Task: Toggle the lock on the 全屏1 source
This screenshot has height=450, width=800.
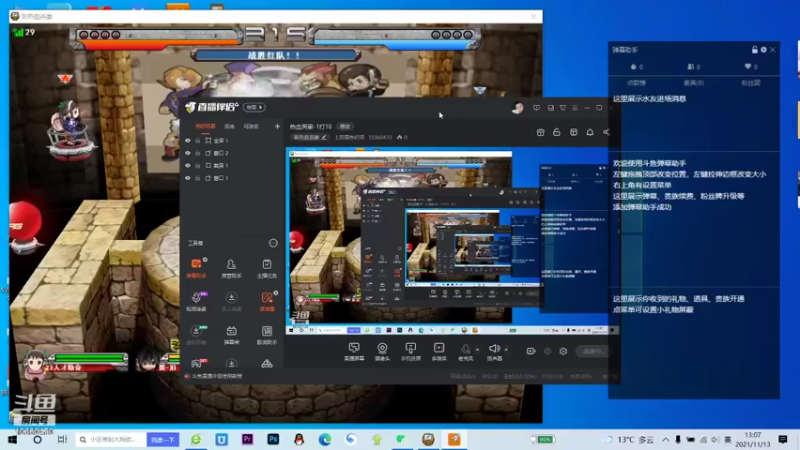Action: (197, 140)
